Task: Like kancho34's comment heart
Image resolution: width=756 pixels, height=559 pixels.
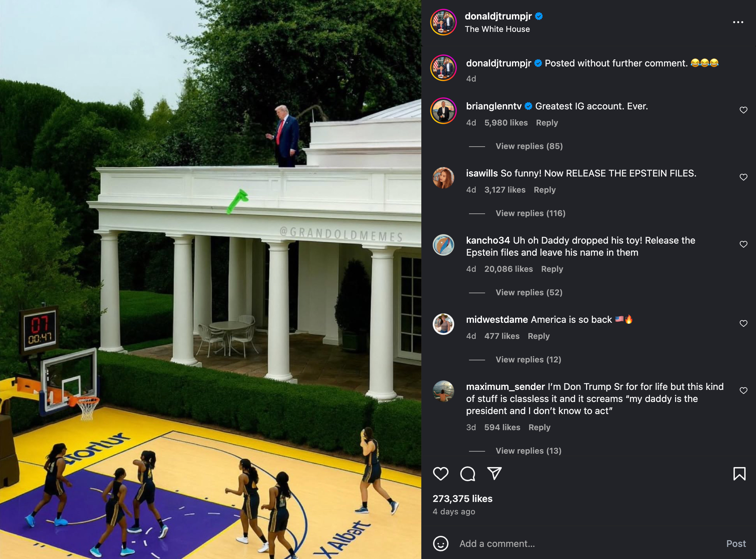Action: (x=743, y=244)
